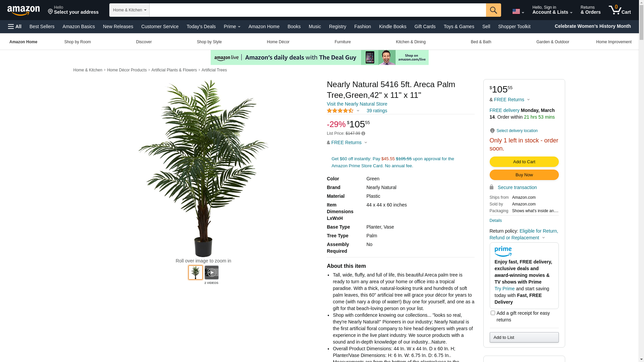Open Visit the Nearly Natural Store link
644x362 pixels.
point(357,104)
